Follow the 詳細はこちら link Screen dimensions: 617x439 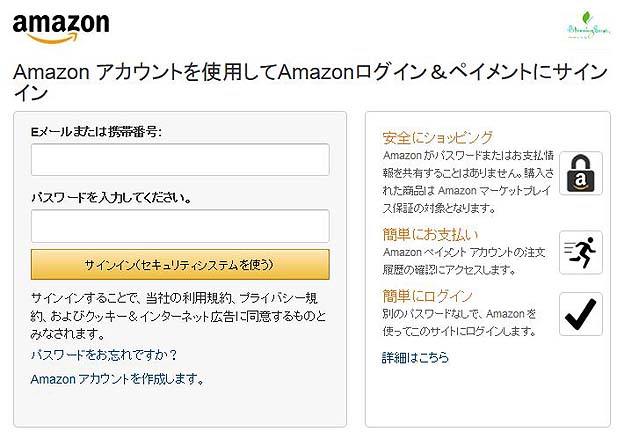(416, 357)
